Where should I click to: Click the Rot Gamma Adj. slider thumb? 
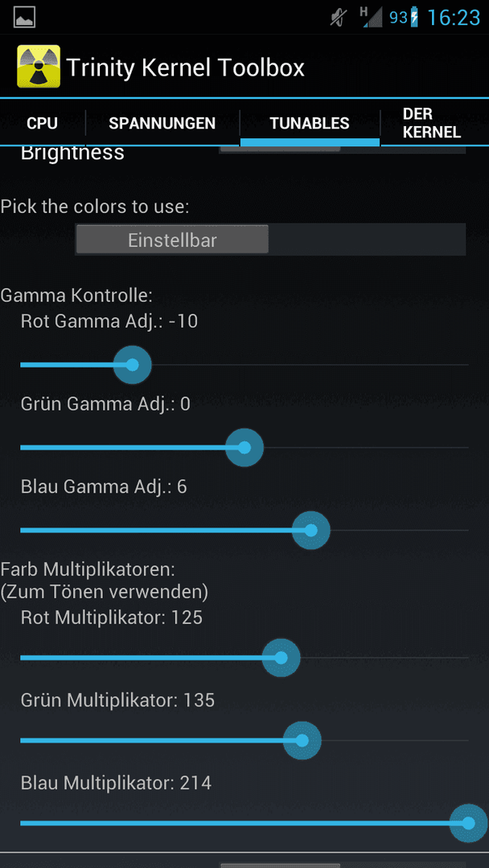133,365
